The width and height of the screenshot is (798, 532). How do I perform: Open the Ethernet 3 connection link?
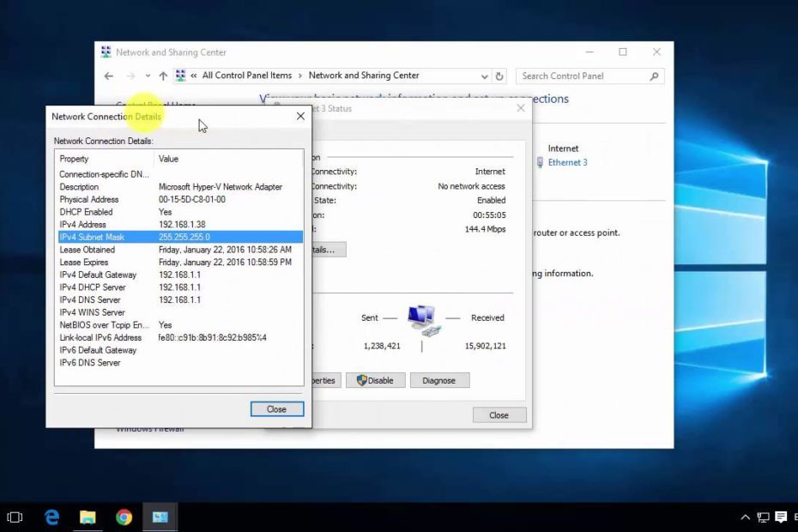pos(567,162)
